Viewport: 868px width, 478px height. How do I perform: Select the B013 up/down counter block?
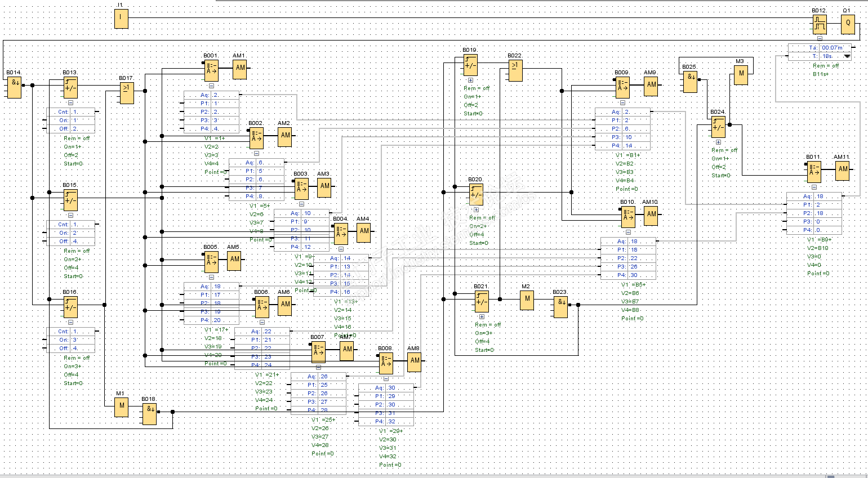coord(70,88)
